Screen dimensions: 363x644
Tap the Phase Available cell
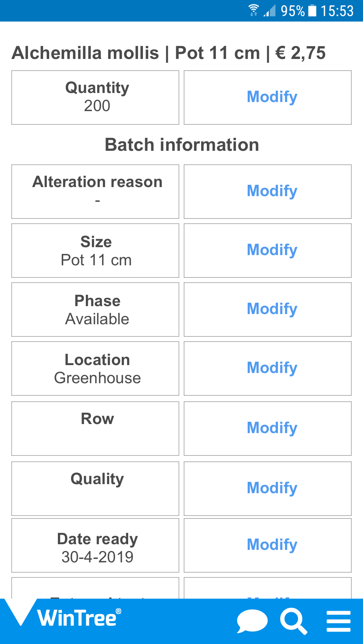pos(95,310)
